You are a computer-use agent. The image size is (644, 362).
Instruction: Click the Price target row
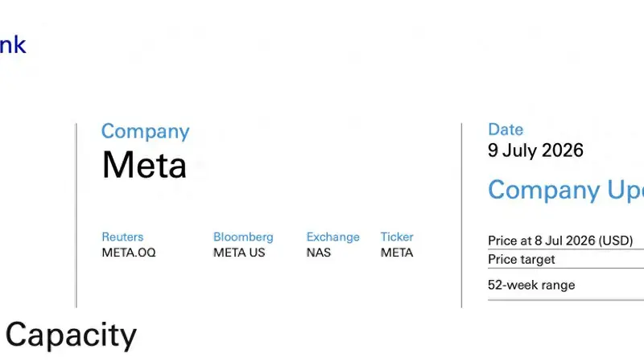click(x=566, y=259)
